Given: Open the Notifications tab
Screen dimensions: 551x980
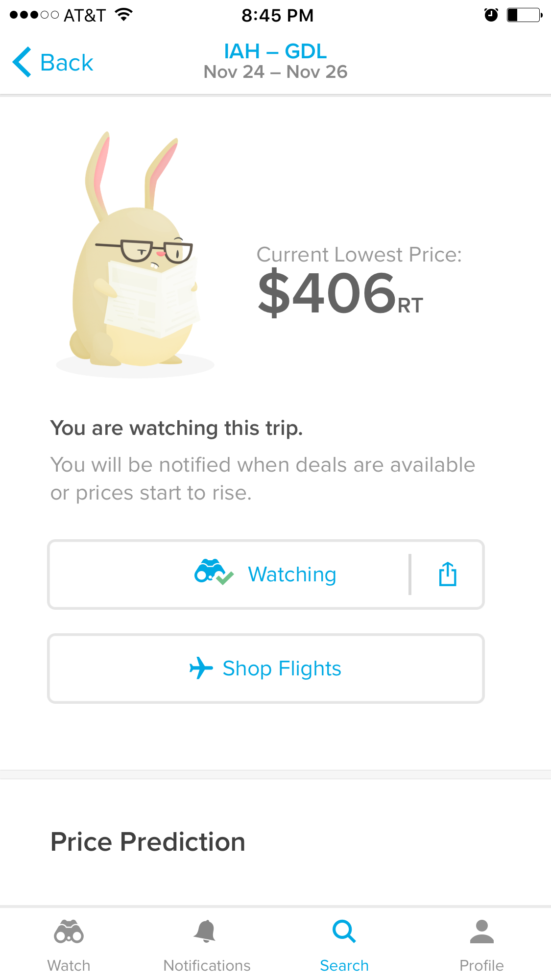Looking at the screenshot, I should 207,945.
